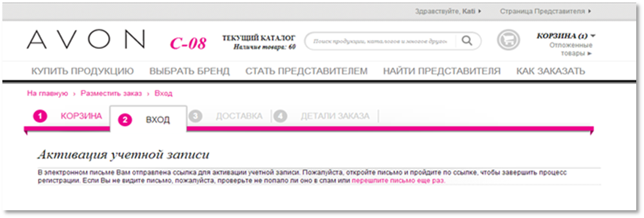Expand the Здравствуйте, Kati menu
Image resolution: width=644 pixels, height=218 pixels.
click(448, 11)
